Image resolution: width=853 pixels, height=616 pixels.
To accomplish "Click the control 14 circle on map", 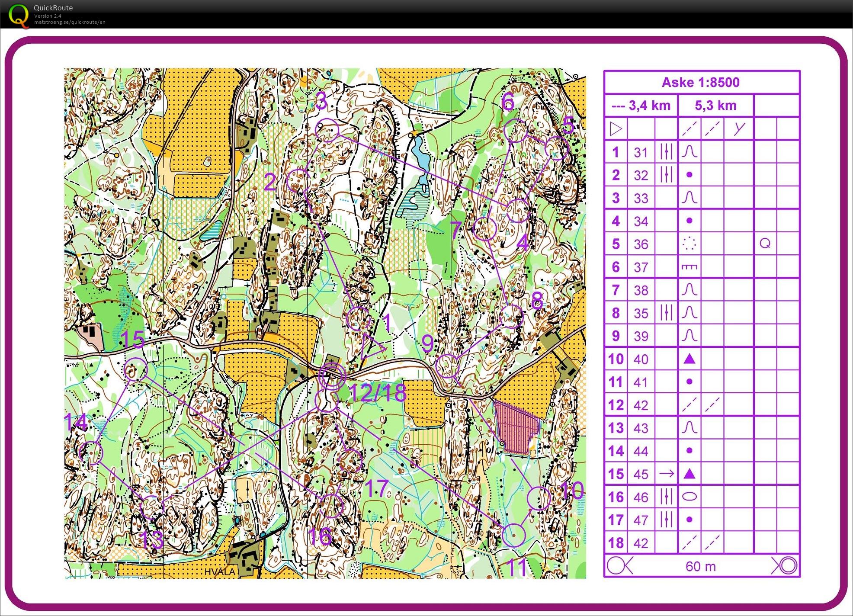I will (91, 452).
